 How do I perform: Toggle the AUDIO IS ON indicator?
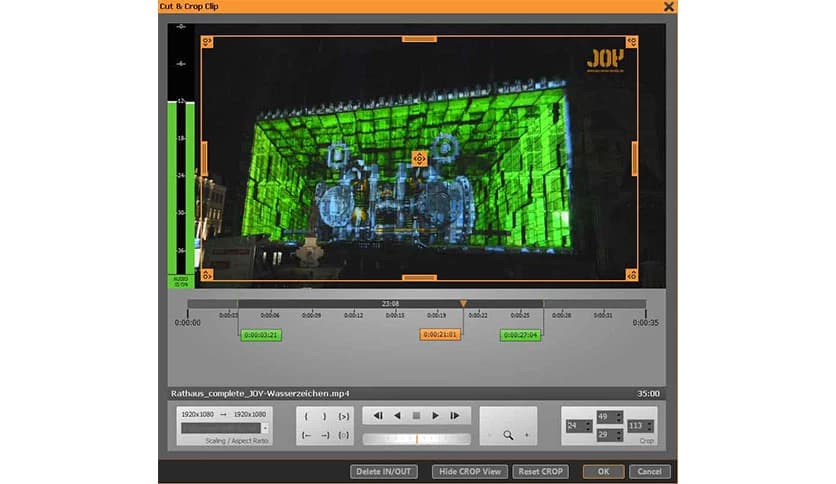coord(180,282)
